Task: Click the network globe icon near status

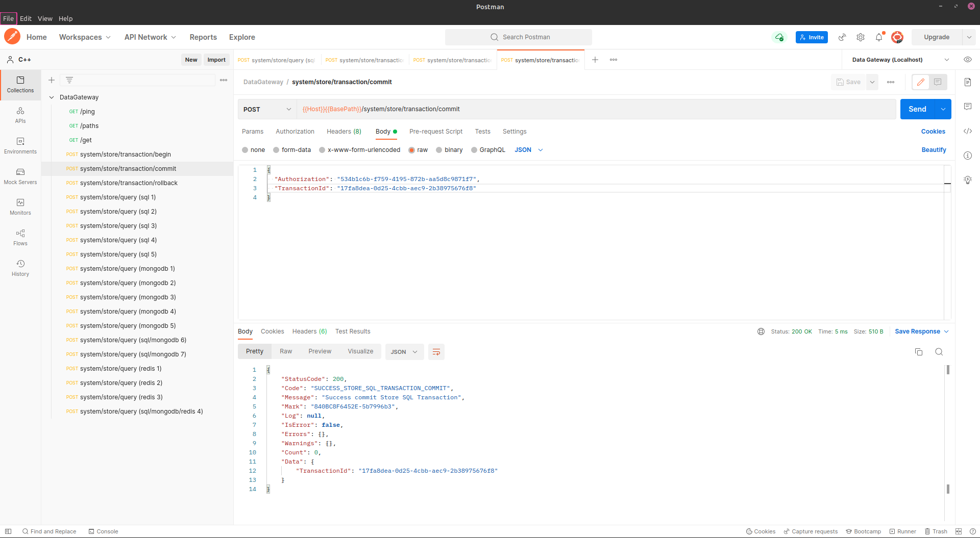Action: (761, 331)
